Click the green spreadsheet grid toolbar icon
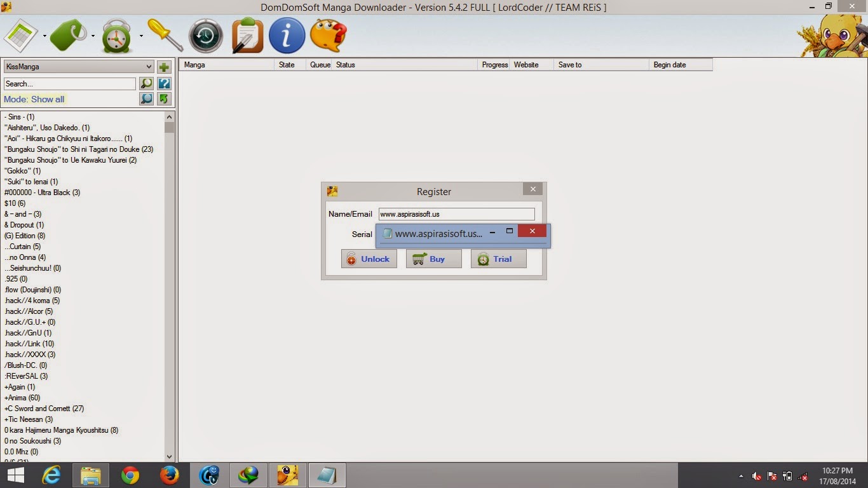 [x=21, y=35]
